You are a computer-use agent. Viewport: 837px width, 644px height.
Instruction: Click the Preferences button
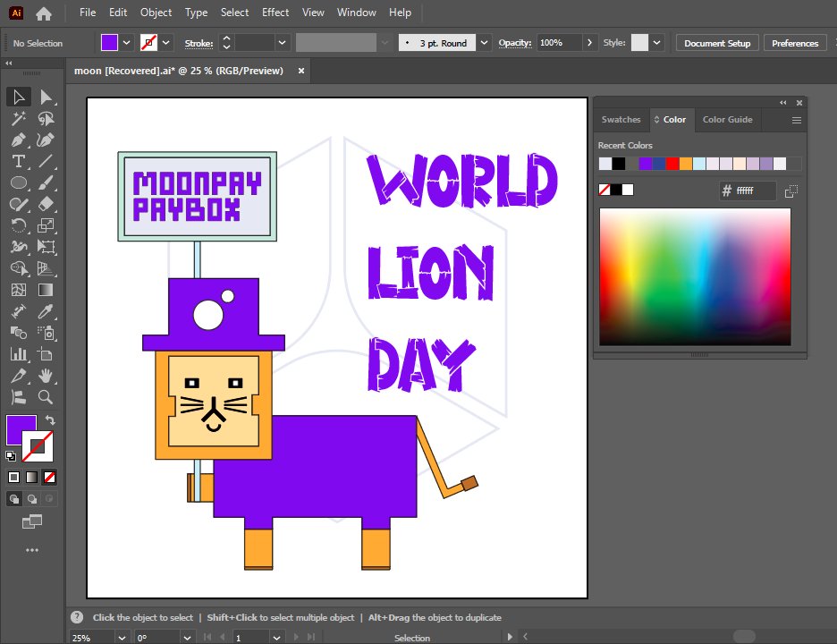[795, 43]
